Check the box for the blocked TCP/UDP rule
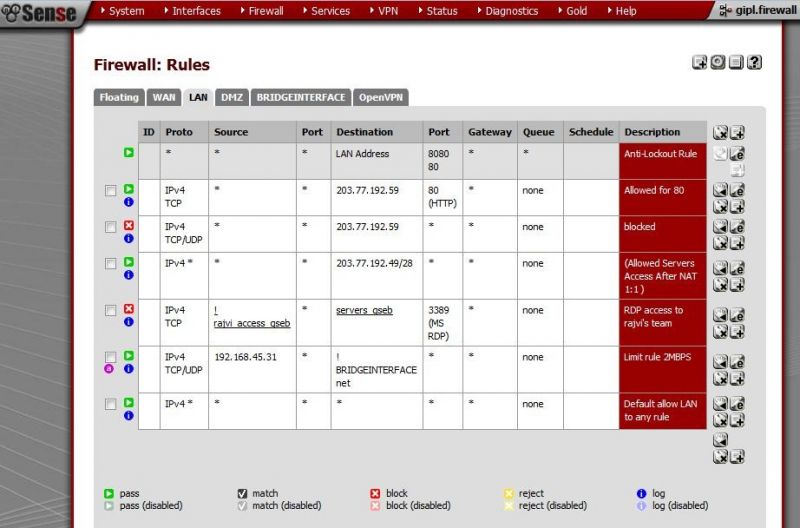 coord(110,227)
